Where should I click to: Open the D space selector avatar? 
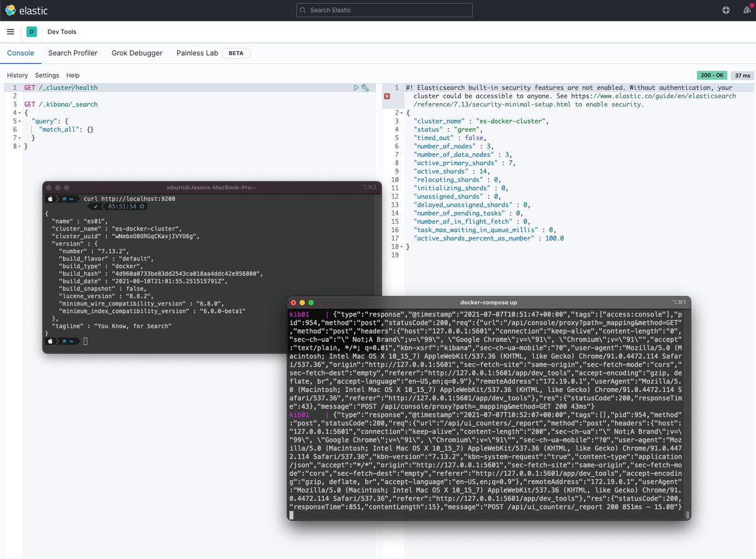31,32
